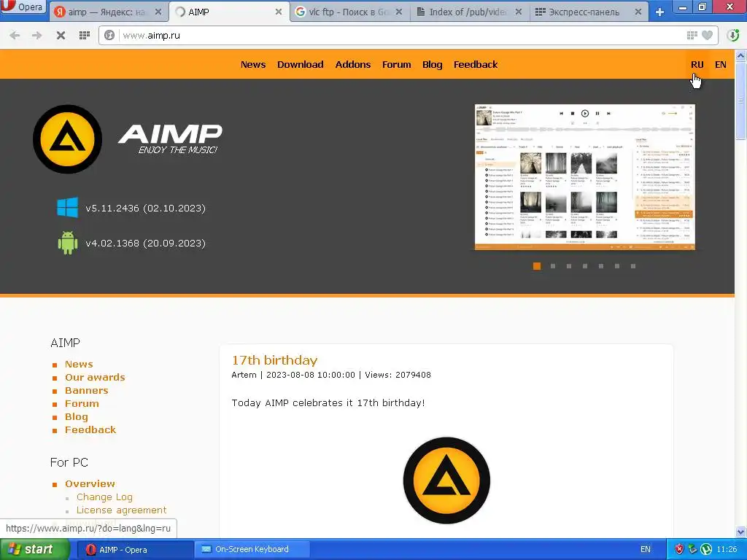Open Speed Dial grid icon in toolbar
Image resolution: width=747 pixels, height=560 pixels.
click(x=85, y=35)
